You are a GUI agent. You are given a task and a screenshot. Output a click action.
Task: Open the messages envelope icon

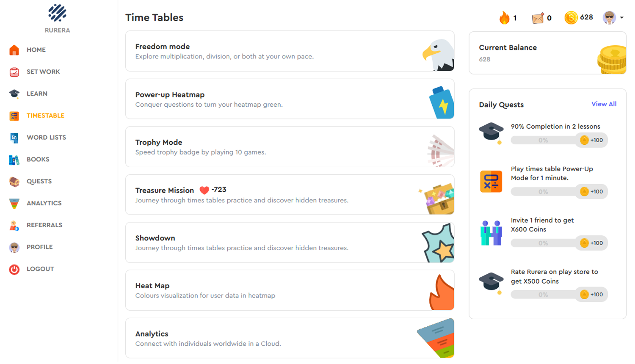[x=538, y=18]
